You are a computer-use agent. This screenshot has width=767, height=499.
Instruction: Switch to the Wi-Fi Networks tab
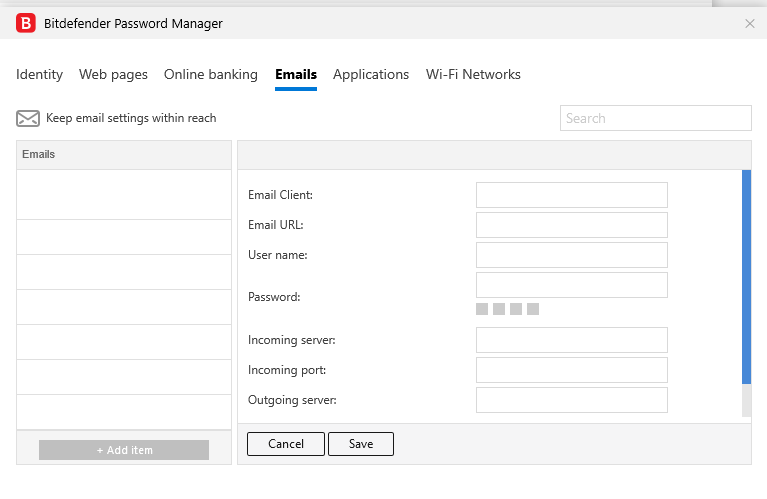coord(473,75)
